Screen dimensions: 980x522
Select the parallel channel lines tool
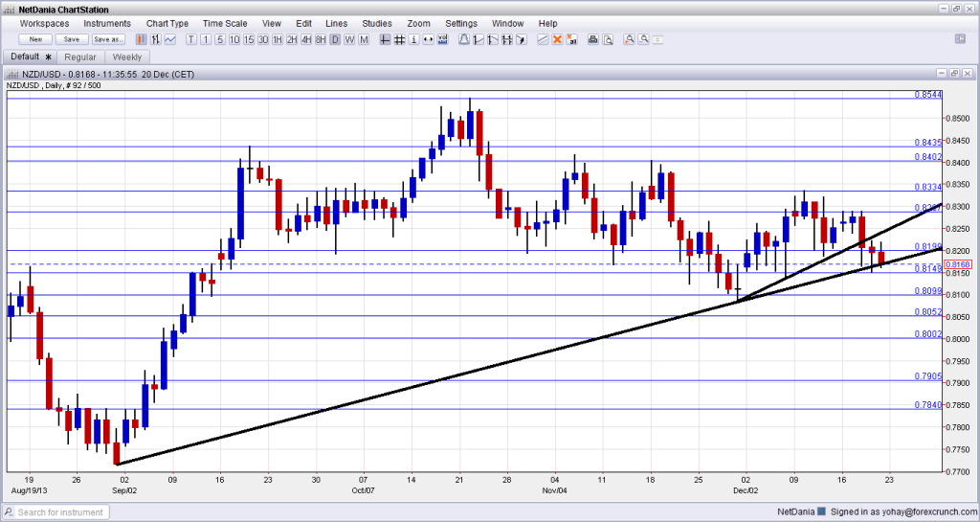[543, 39]
